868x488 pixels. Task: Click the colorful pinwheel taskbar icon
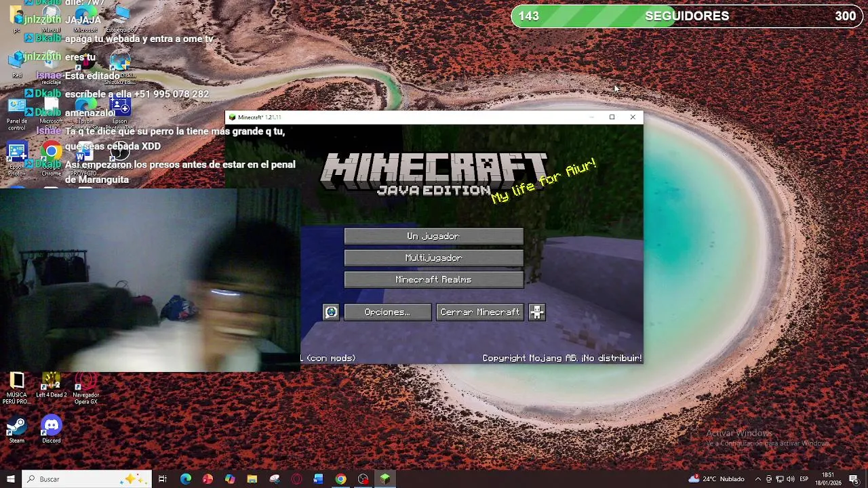208,479
